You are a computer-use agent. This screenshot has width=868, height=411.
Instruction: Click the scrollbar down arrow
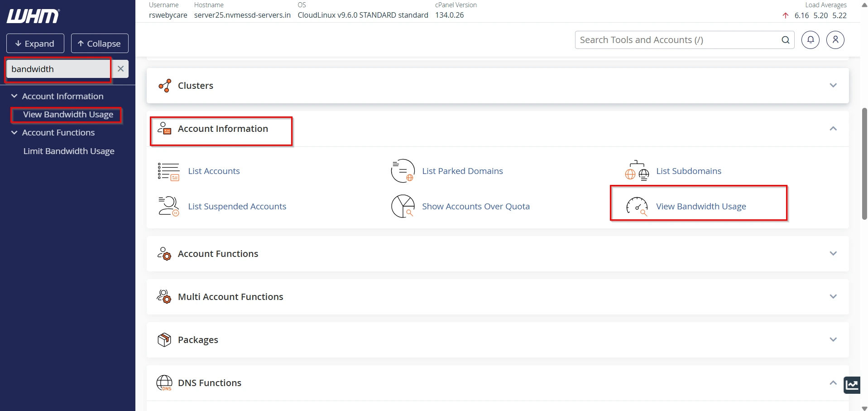pos(864,408)
